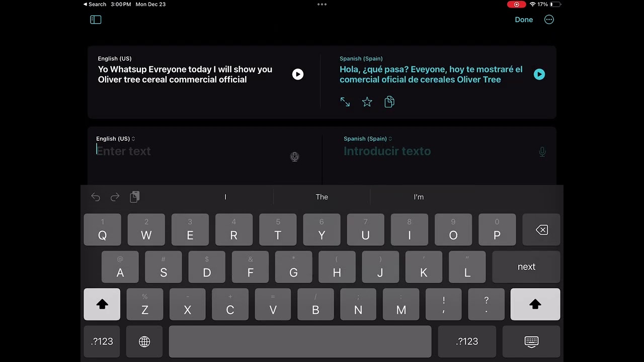Tap the English microphone dictation icon
The image size is (644, 362).
[x=295, y=157]
